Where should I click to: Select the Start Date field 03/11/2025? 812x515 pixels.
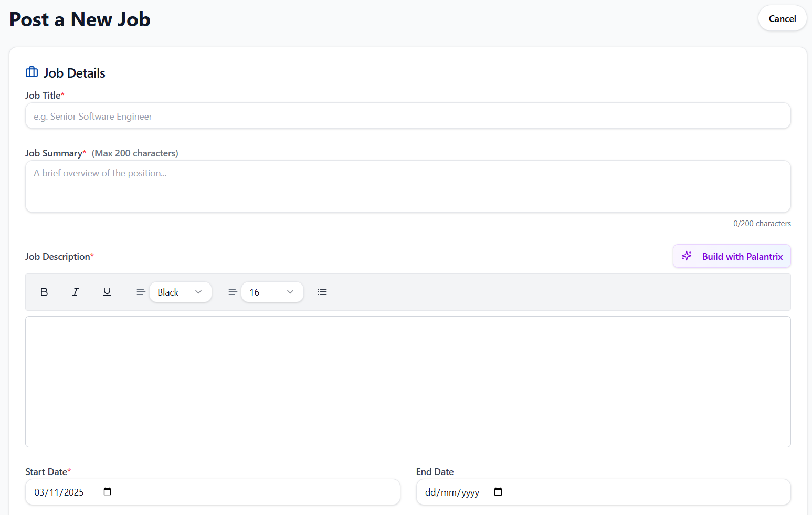click(213, 492)
